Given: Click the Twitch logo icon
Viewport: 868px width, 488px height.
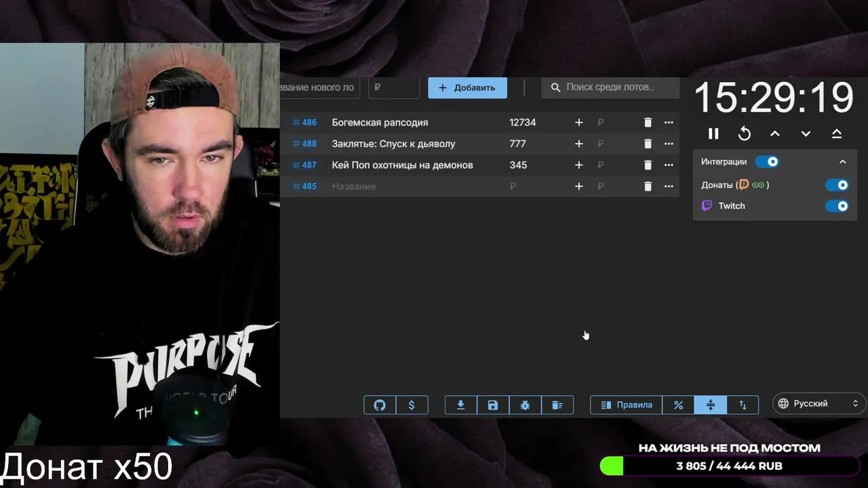Looking at the screenshot, I should click(707, 206).
